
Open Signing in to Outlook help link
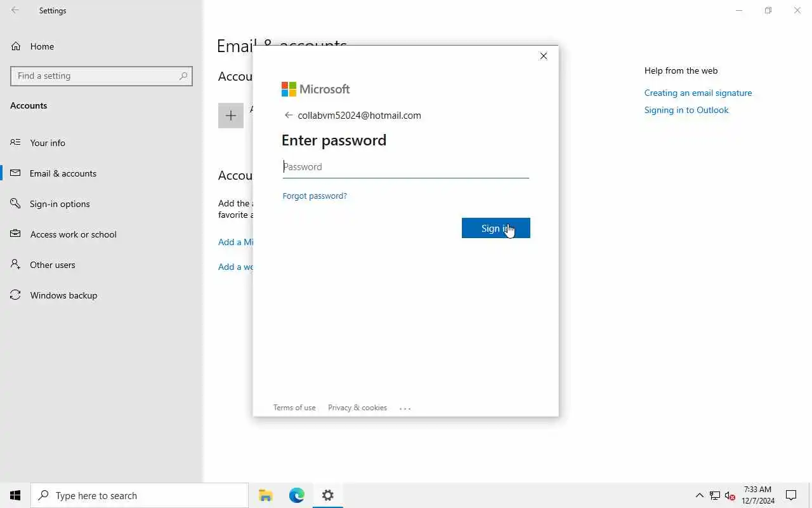[x=686, y=110]
